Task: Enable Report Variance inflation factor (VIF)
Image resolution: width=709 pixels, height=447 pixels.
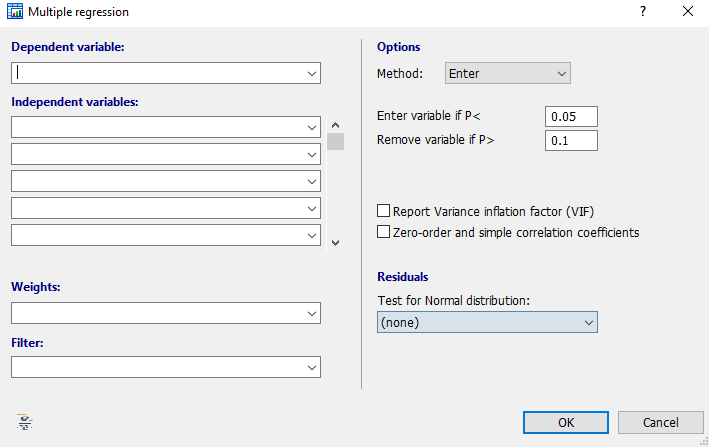Action: click(x=383, y=211)
